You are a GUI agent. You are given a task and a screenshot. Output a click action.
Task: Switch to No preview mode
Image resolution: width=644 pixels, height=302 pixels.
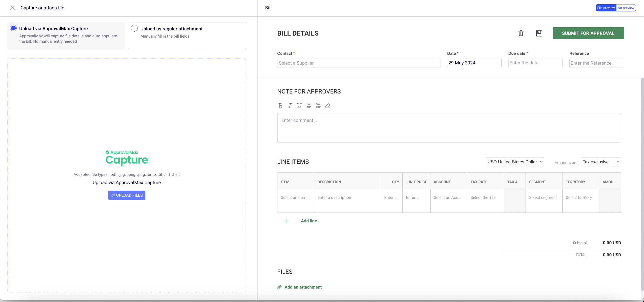[x=626, y=8]
